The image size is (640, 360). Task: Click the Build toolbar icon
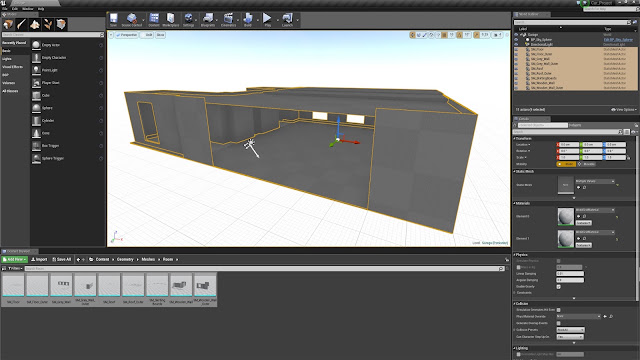(x=248, y=20)
